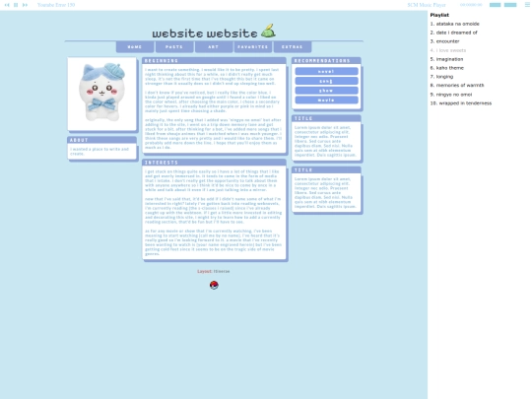532x399 pixels.
Task: Open the Posts nav tab
Action: (174, 47)
